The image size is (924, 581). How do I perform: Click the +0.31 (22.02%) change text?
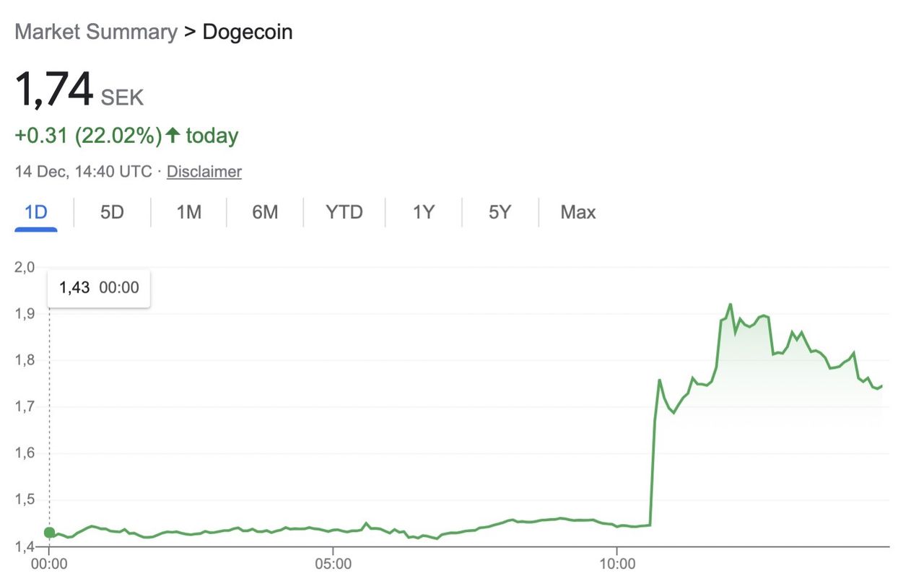click(88, 136)
